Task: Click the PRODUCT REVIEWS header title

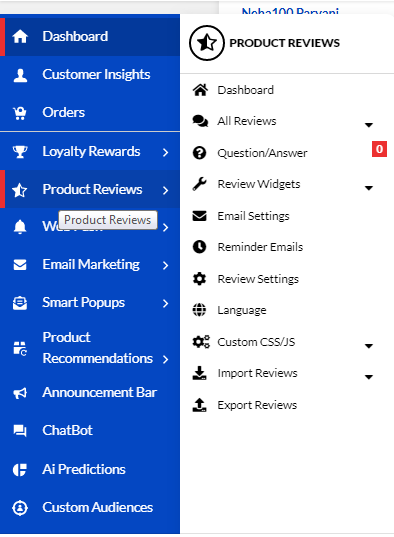Action: click(284, 43)
